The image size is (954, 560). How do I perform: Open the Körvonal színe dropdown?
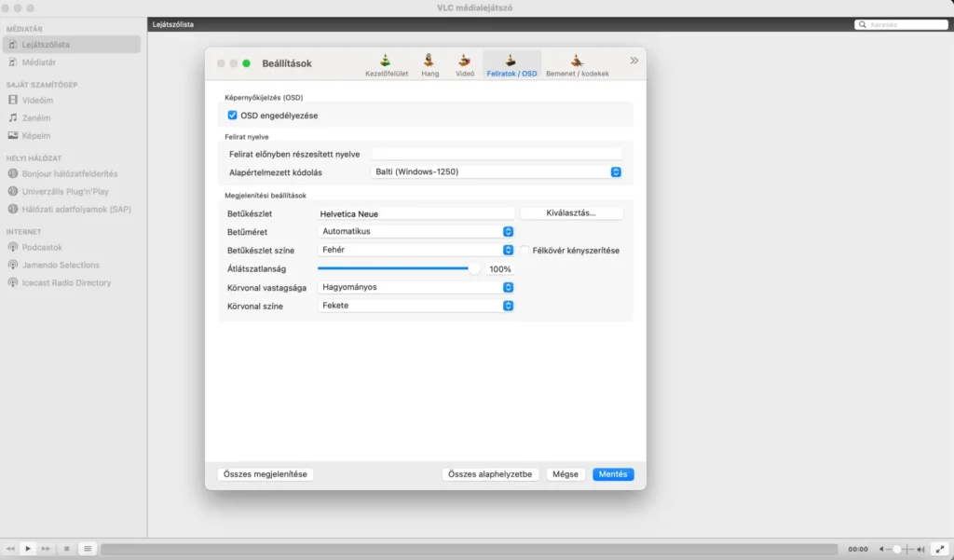416,306
